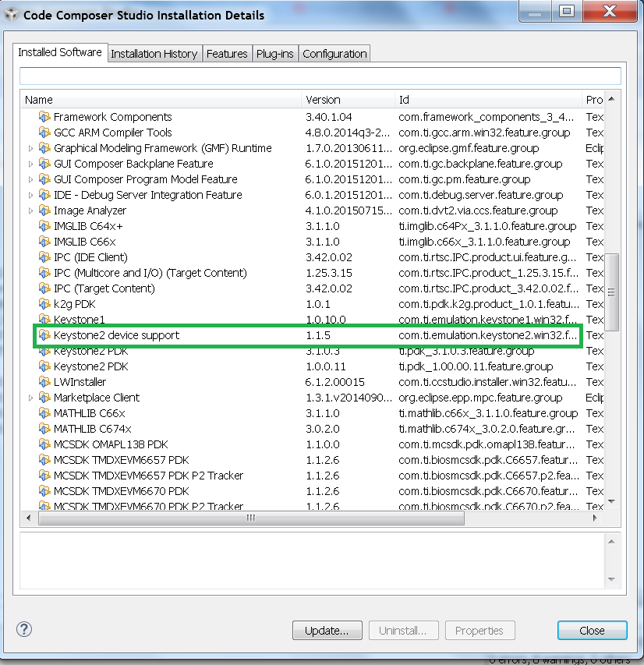Click the LWInstaller feature icon
644x665 pixels.
click(44, 382)
